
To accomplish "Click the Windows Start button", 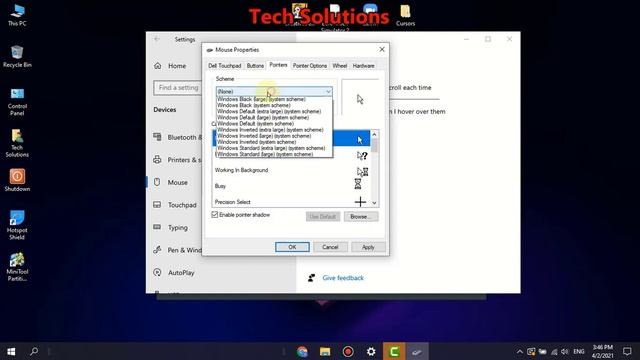I will [11, 351].
